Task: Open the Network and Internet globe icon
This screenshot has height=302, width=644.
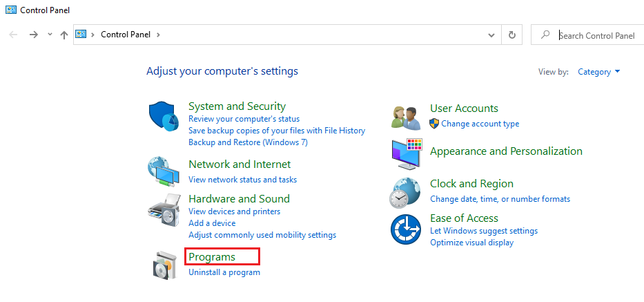Action: point(164,171)
